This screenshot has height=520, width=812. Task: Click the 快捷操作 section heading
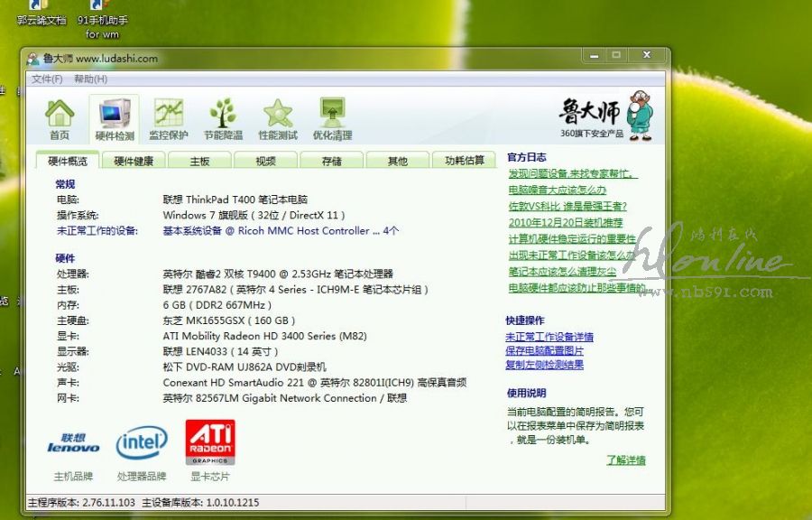(x=525, y=320)
